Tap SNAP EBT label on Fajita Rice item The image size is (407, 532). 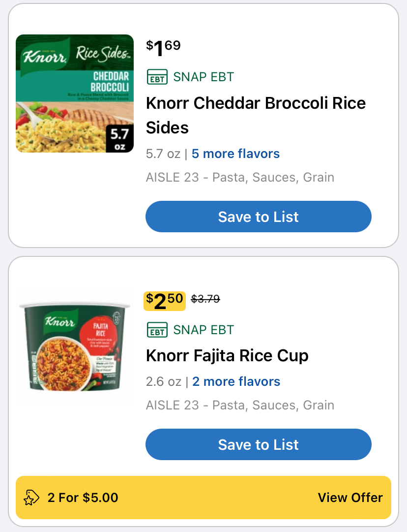(203, 330)
